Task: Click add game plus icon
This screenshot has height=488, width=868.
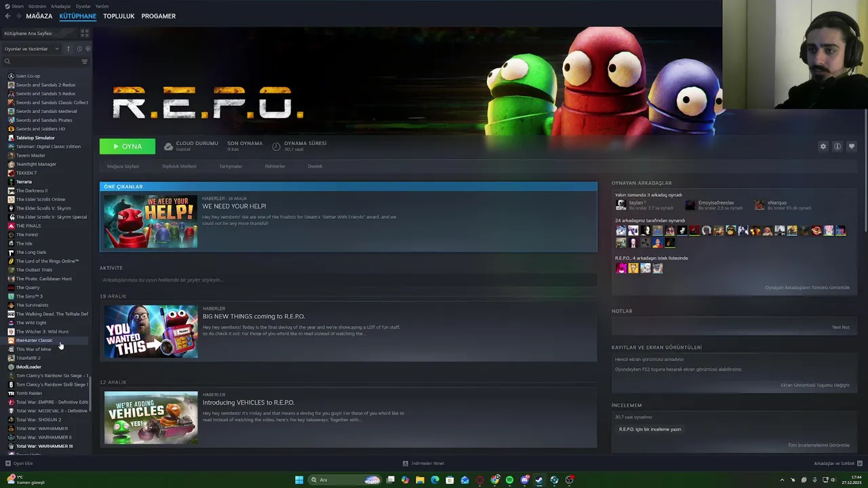Action: 8,464
